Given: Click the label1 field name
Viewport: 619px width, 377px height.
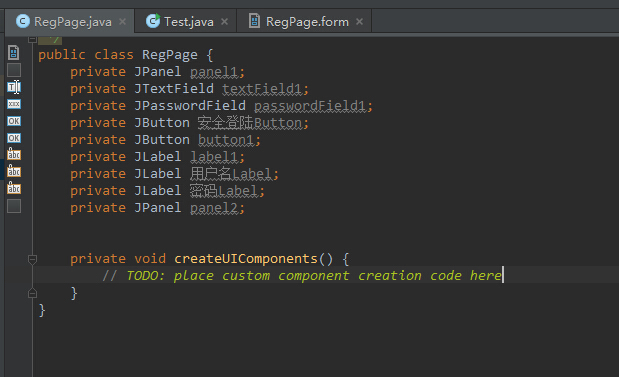Looking at the screenshot, I should [x=214, y=157].
